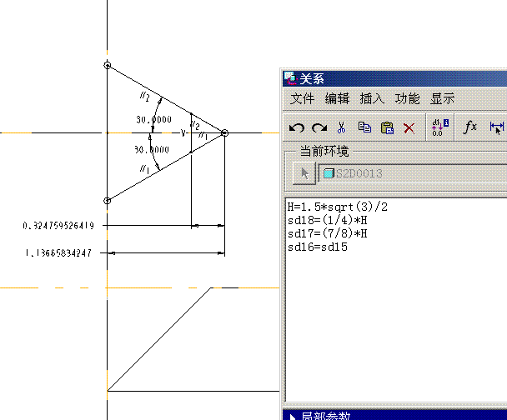Open the 插入 menu

click(x=372, y=98)
